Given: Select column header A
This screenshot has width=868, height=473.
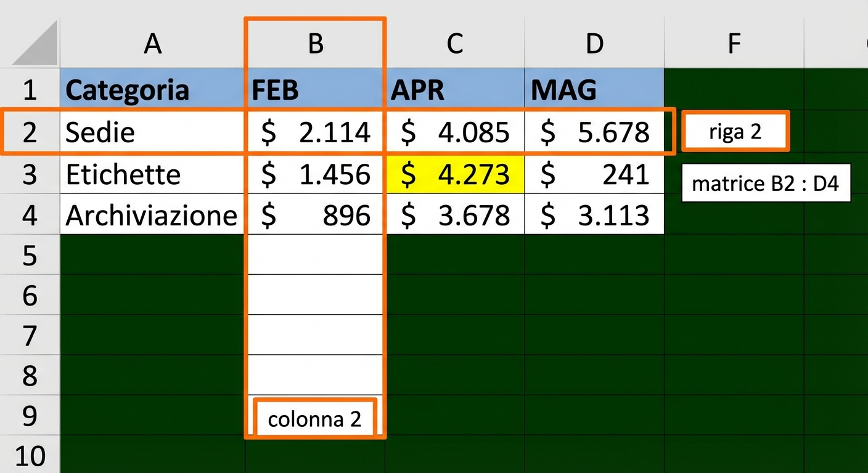Looking at the screenshot, I should [152, 43].
